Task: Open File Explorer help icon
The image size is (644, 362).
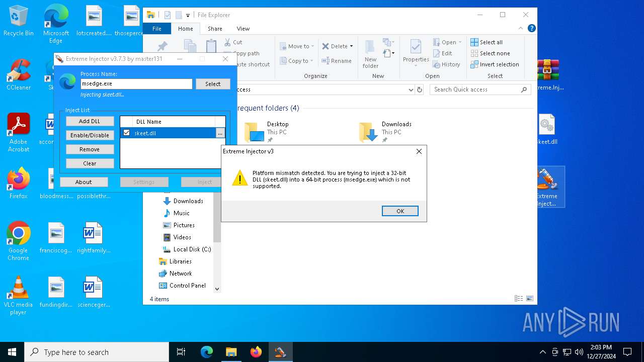Action: (531, 29)
